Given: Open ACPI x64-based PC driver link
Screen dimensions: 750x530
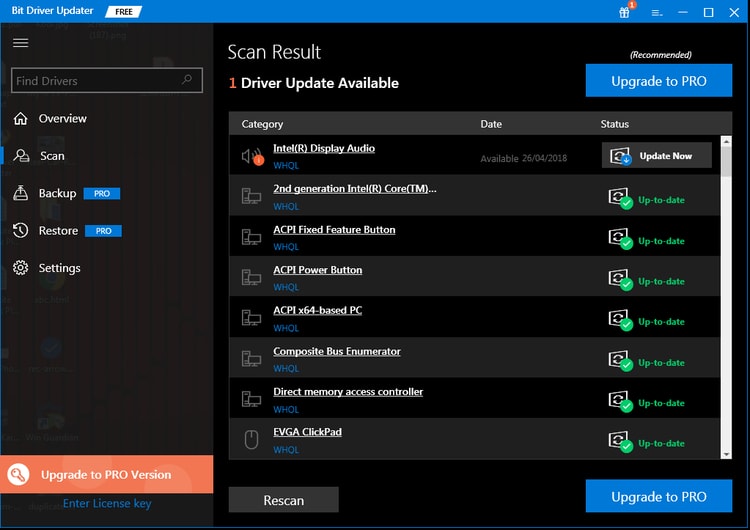Looking at the screenshot, I should click(x=318, y=310).
